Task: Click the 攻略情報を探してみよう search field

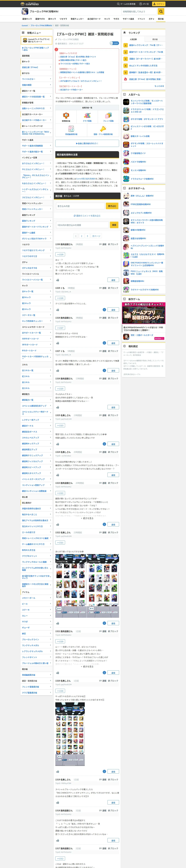Action: tap(139, 11)
